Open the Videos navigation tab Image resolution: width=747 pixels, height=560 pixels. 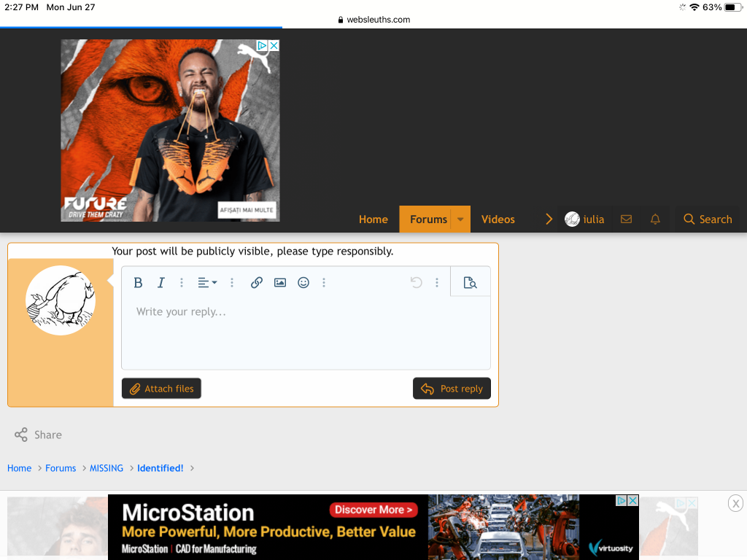pos(498,219)
